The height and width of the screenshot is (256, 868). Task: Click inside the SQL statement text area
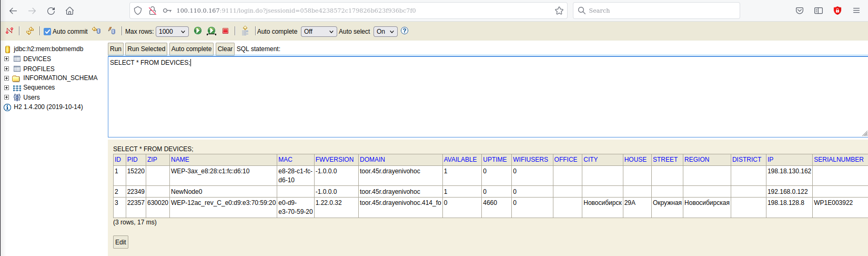488,97
